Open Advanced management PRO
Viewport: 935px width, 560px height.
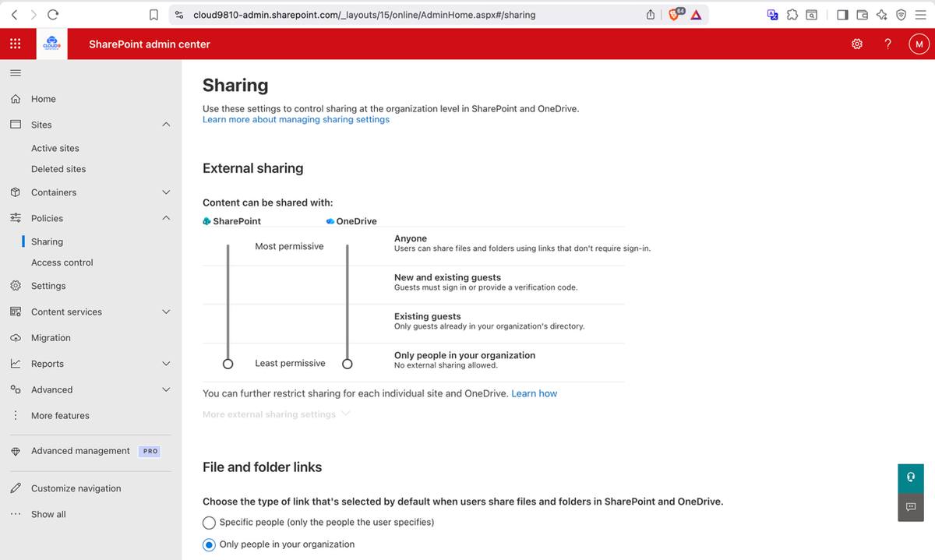(80, 451)
